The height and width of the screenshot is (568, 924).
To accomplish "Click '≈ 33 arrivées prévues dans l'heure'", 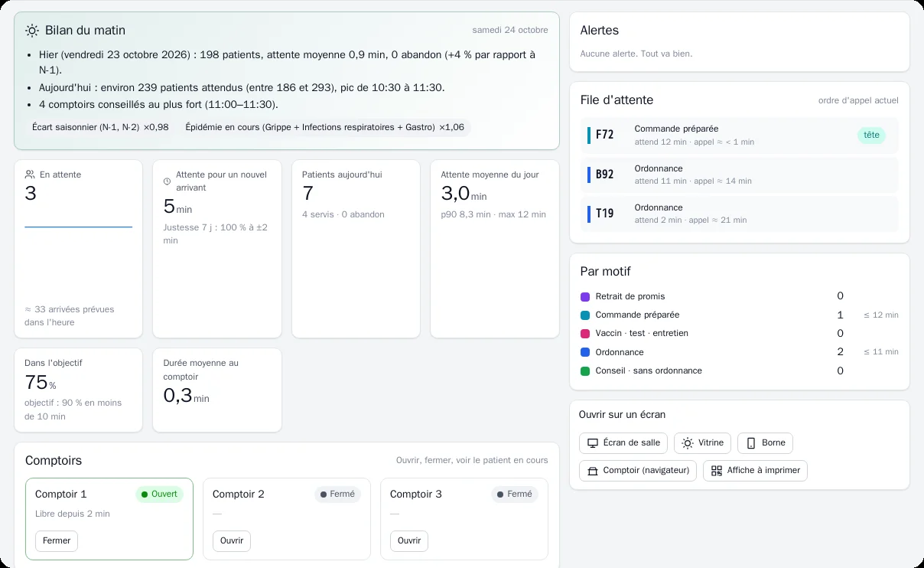I will [x=70, y=316].
